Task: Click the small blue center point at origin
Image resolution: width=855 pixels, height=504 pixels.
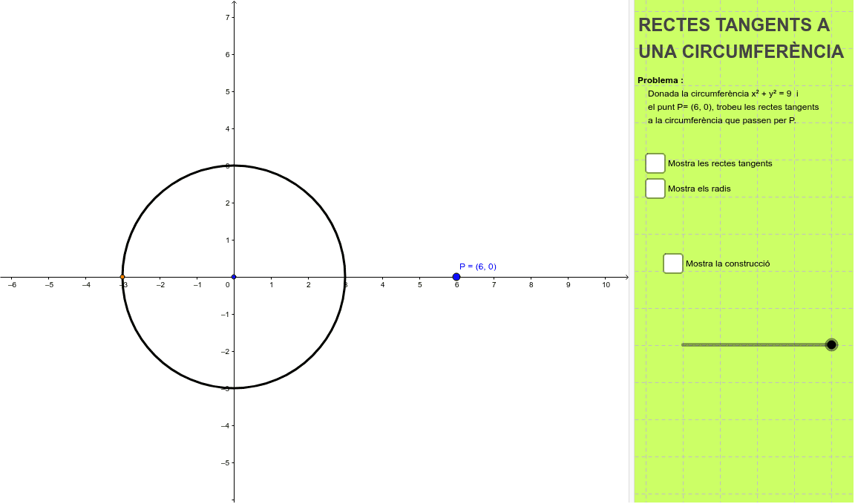Action: pos(234,277)
